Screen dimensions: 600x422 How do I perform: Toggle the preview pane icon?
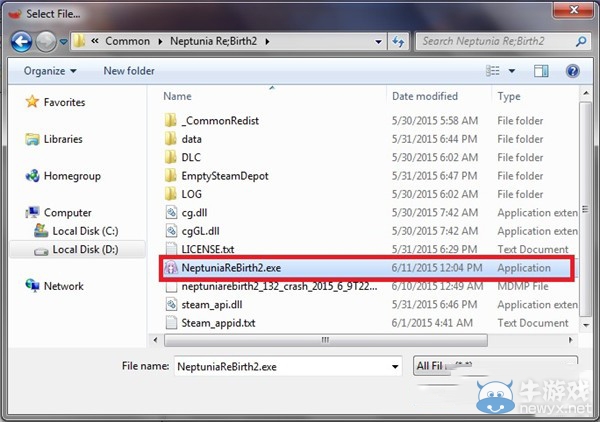(541, 71)
